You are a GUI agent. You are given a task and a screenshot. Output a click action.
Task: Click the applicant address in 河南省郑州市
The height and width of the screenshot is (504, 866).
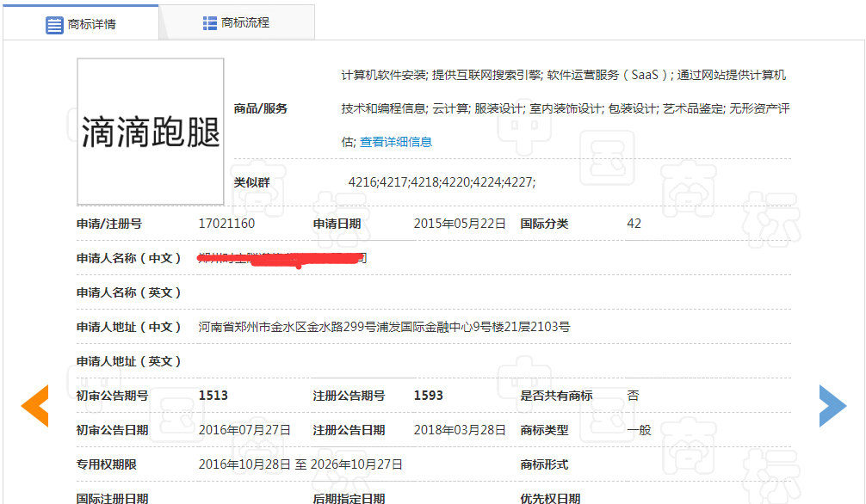384,327
